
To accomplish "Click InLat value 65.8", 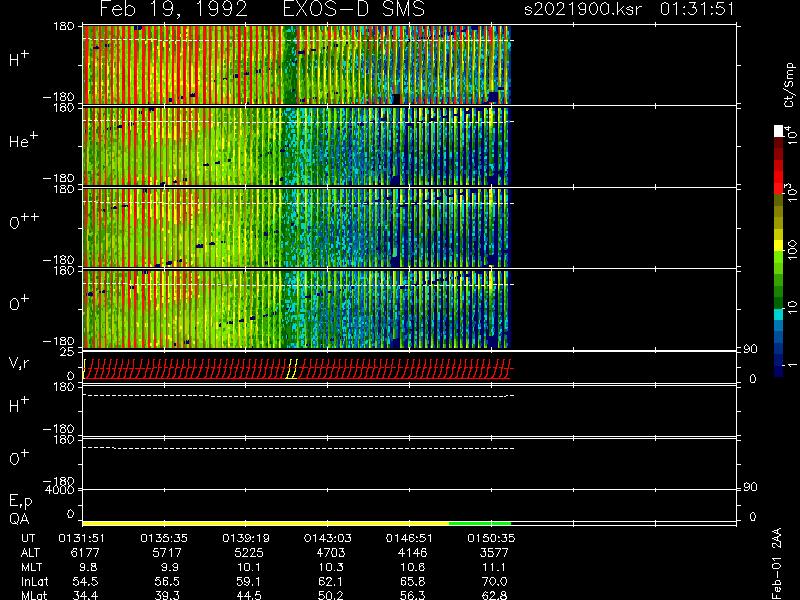I will pyautogui.click(x=412, y=582).
